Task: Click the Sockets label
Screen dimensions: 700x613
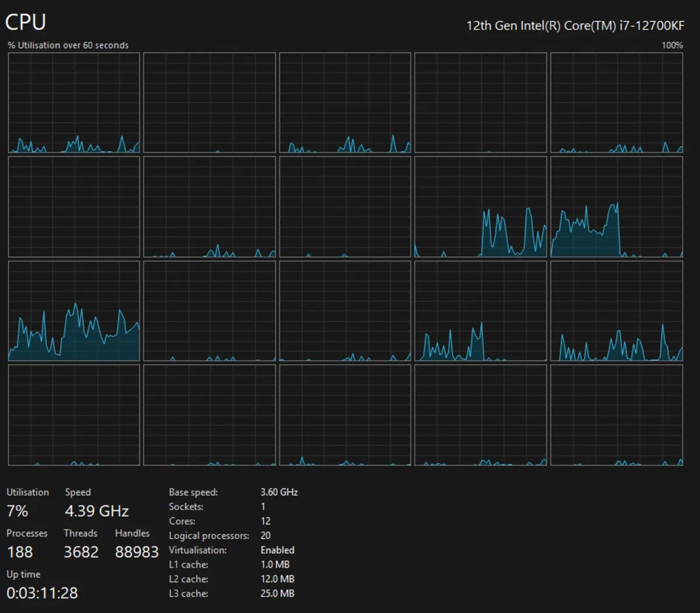Action: 186,506
